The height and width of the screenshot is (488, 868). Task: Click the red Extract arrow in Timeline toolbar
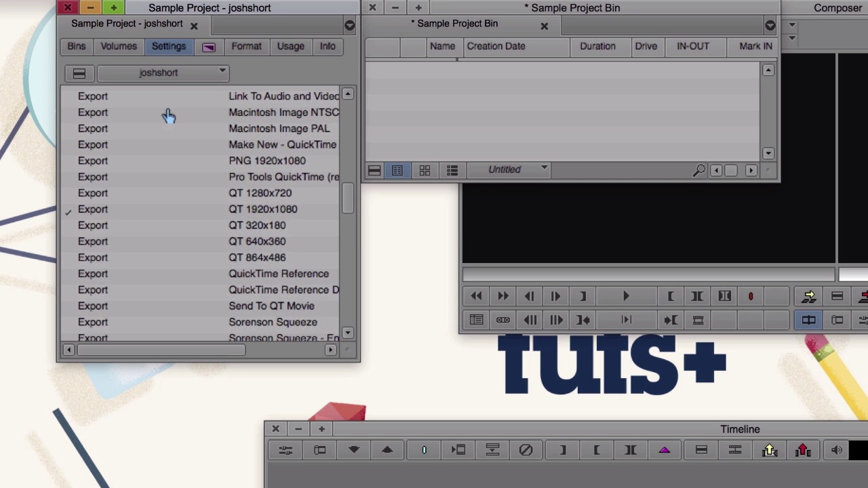(x=803, y=450)
